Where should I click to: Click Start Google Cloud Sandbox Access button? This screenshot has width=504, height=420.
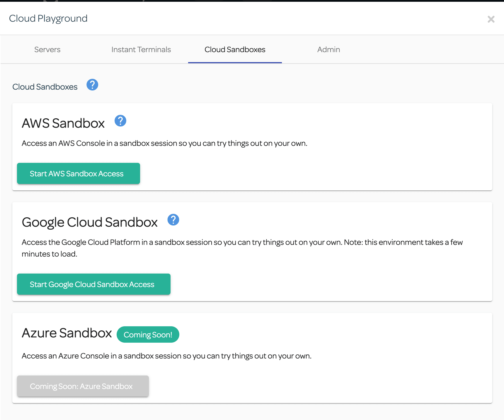(94, 284)
